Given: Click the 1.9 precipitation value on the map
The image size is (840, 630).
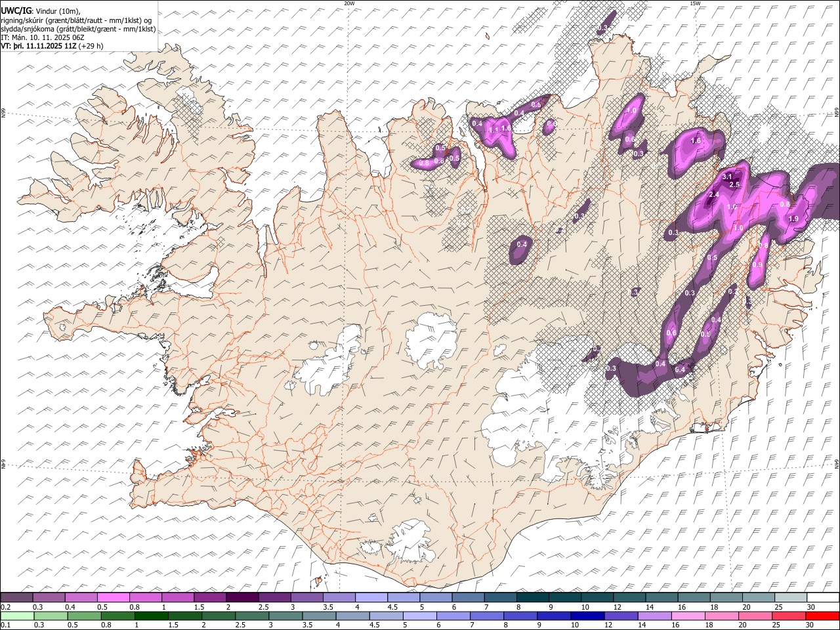Looking at the screenshot, I should (793, 219).
